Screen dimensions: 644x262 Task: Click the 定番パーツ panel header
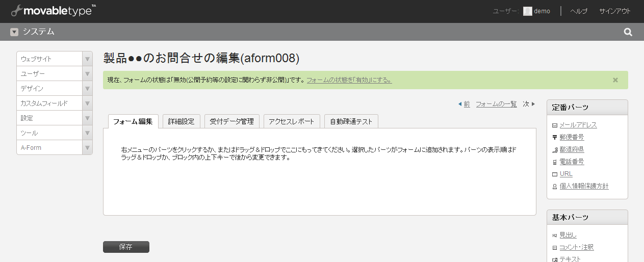pyautogui.click(x=587, y=108)
